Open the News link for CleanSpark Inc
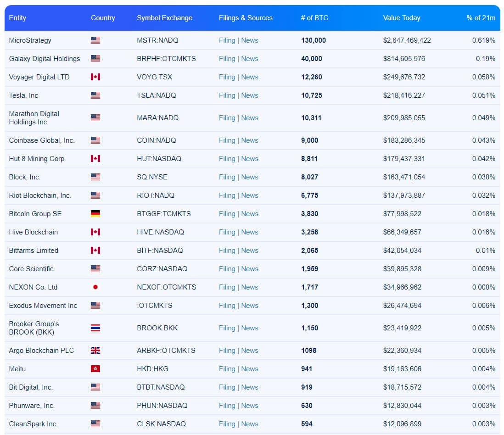 tap(249, 424)
